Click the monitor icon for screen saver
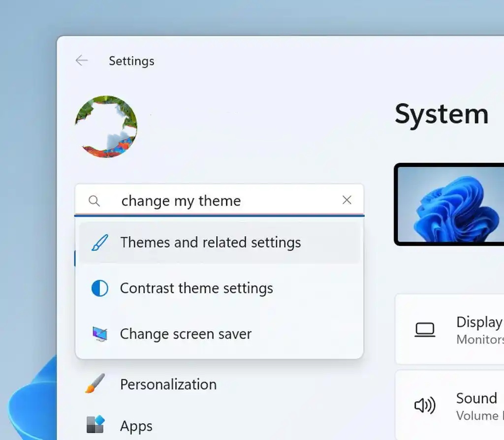 (x=100, y=334)
